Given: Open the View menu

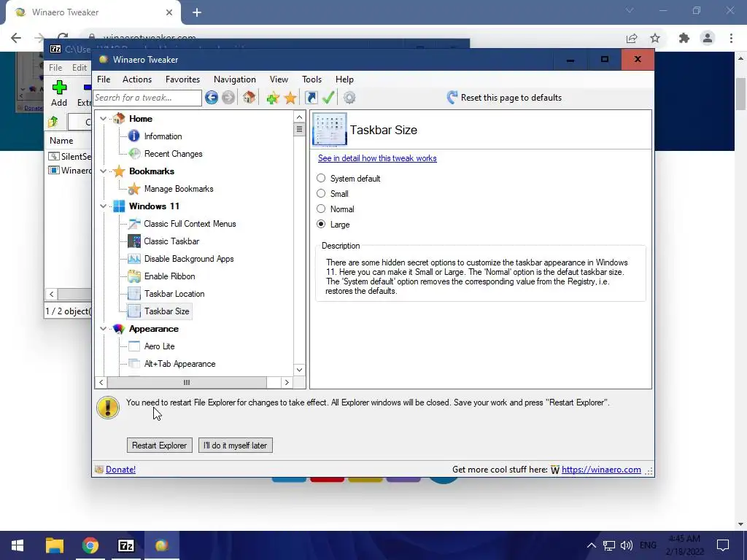Looking at the screenshot, I should [279, 79].
